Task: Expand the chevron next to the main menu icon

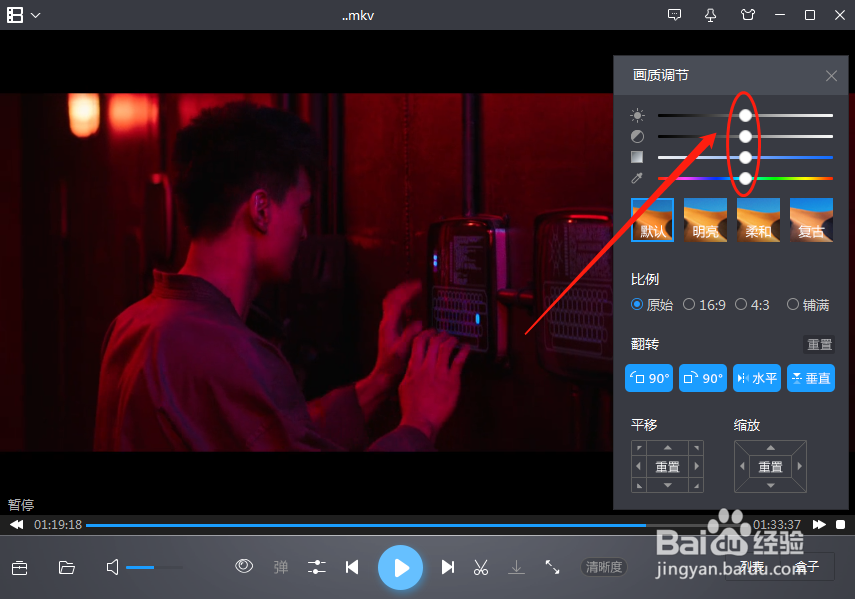Action: pos(35,15)
